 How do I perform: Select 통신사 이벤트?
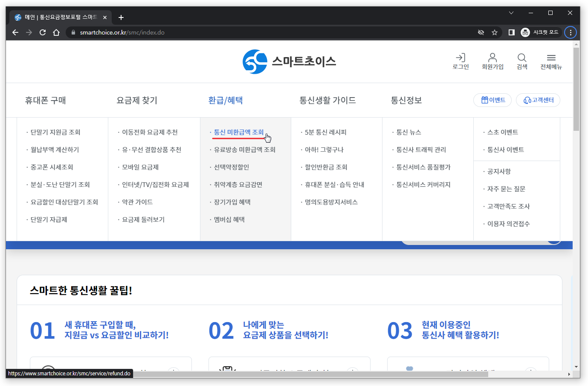[x=506, y=150]
